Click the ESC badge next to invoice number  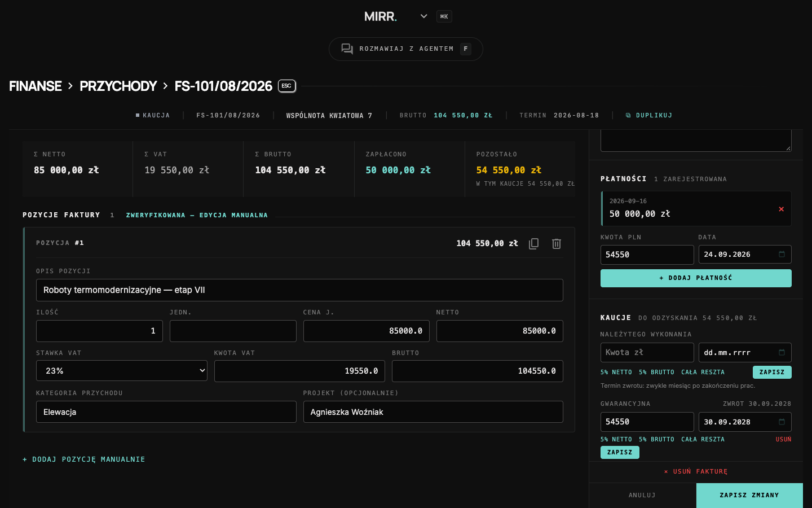pyautogui.click(x=286, y=86)
